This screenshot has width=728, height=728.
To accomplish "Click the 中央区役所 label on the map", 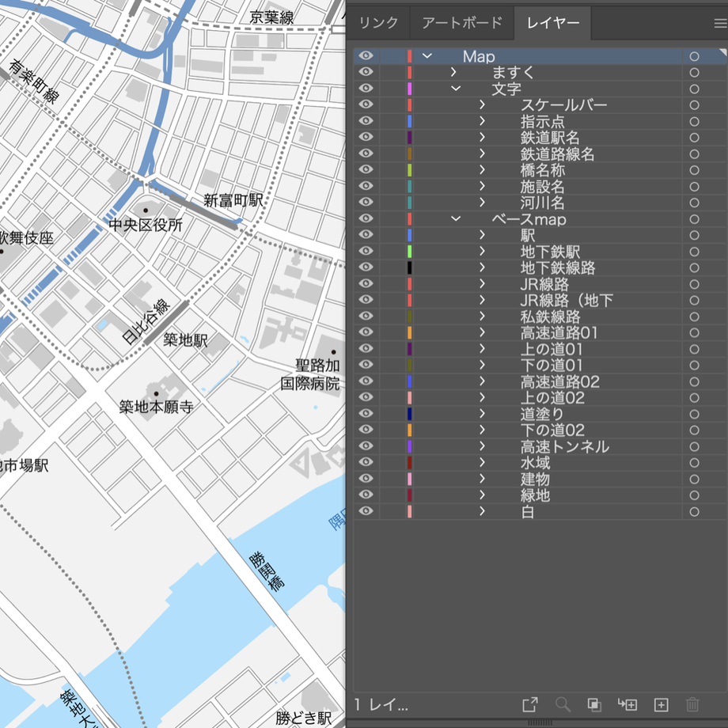I will [146, 226].
